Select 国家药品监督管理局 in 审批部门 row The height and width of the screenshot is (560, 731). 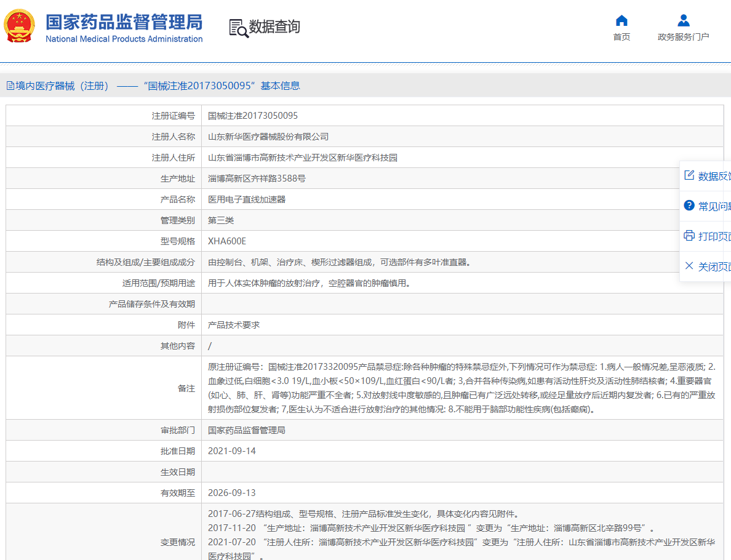point(247,430)
